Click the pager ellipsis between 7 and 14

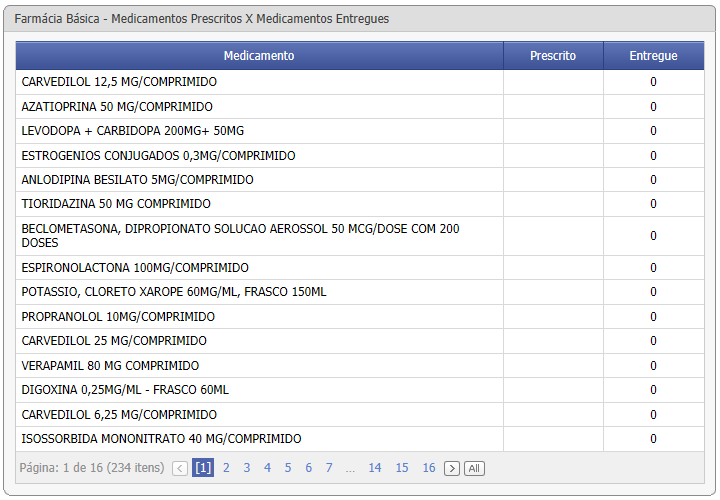[350, 470]
